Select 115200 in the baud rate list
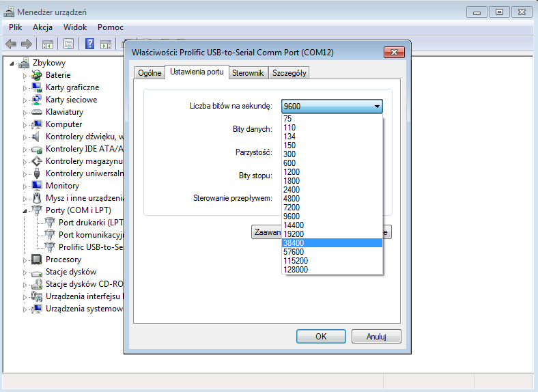Screen dimensions: 538x392 coord(296,261)
